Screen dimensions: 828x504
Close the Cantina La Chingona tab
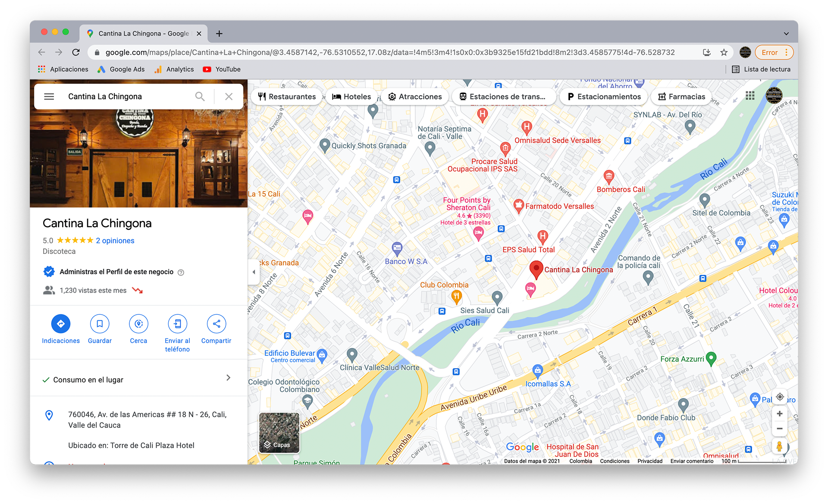pos(199,34)
